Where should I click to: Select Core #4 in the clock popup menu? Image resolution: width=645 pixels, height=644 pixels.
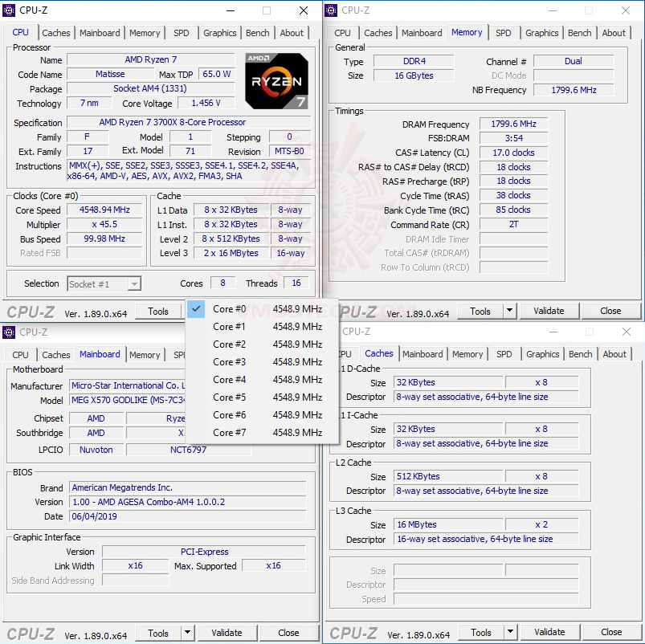[x=262, y=380]
